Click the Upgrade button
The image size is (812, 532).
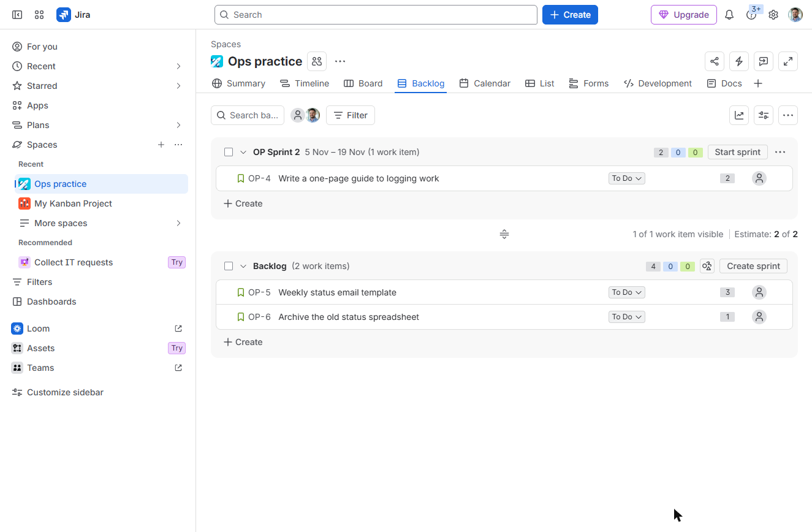click(684, 15)
